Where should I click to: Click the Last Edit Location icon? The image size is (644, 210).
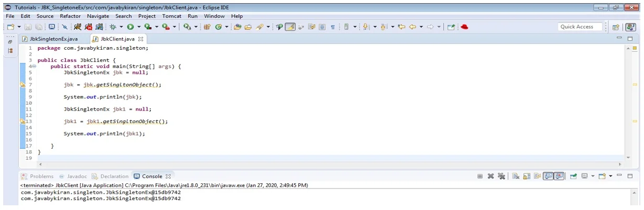(x=401, y=27)
